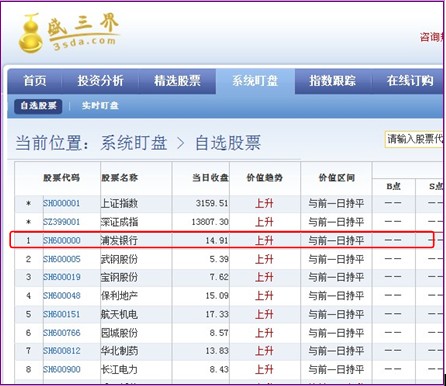Open stock code SH000001 link
The width and height of the screenshot is (446, 386).
coord(62,203)
